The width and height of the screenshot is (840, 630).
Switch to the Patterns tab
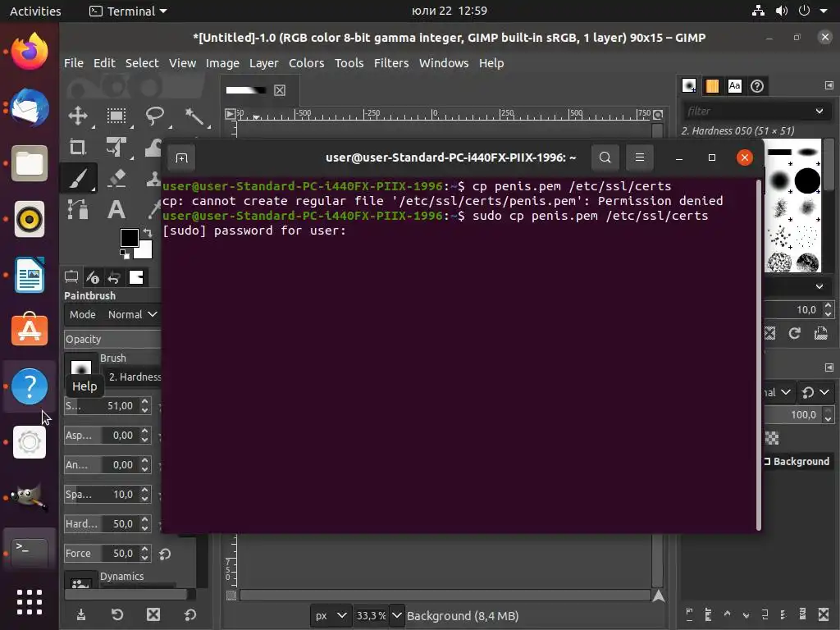pos(712,85)
